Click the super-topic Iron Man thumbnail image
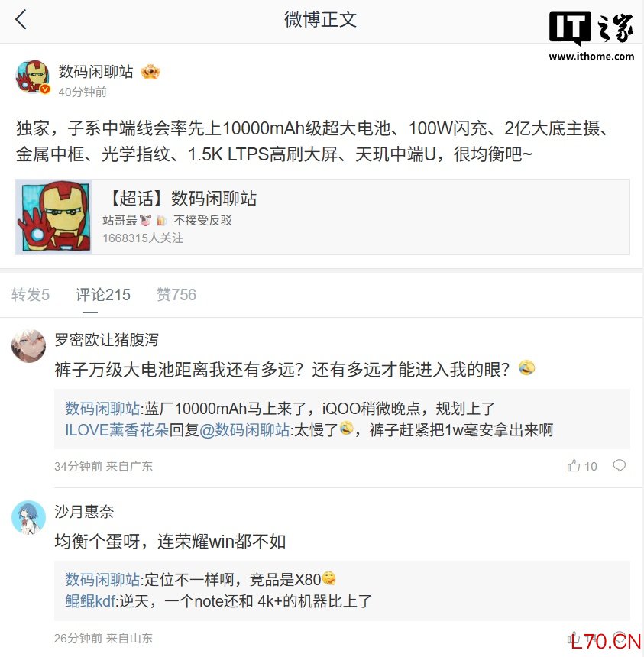This screenshot has height=657, width=644. [53, 217]
